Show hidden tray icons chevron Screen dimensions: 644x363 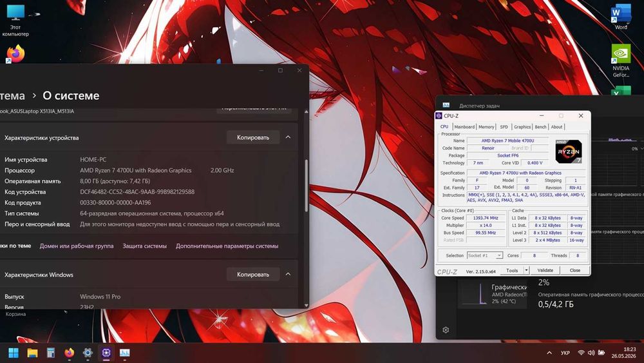[549, 353]
